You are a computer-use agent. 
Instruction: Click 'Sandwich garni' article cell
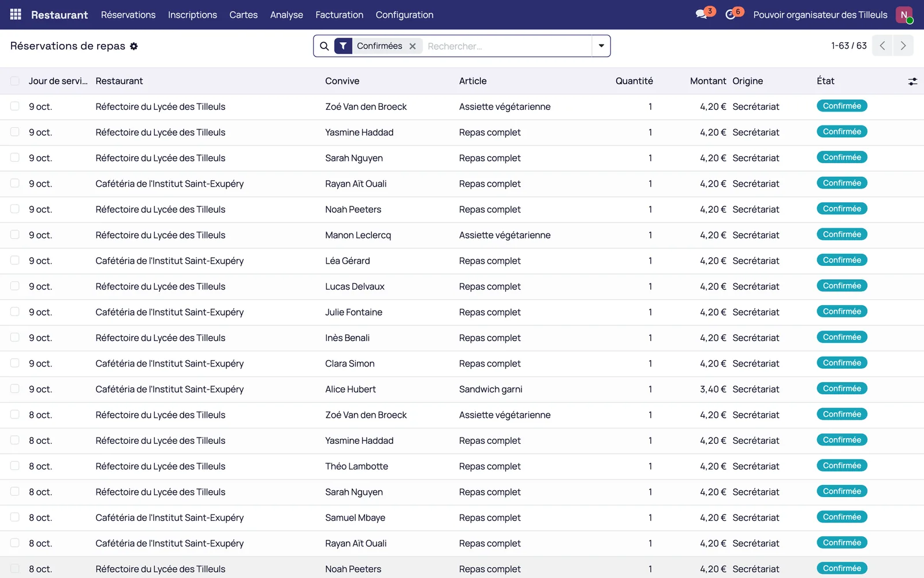pos(491,389)
